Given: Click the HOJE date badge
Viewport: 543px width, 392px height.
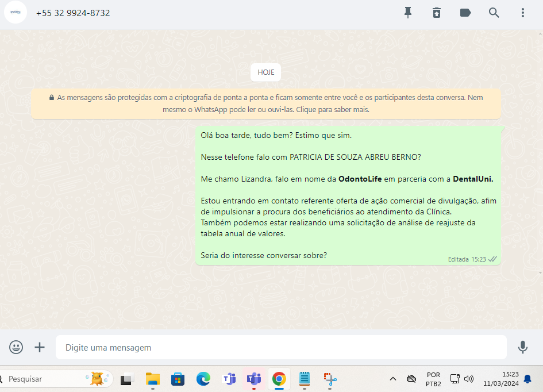Looking at the screenshot, I should click(266, 72).
